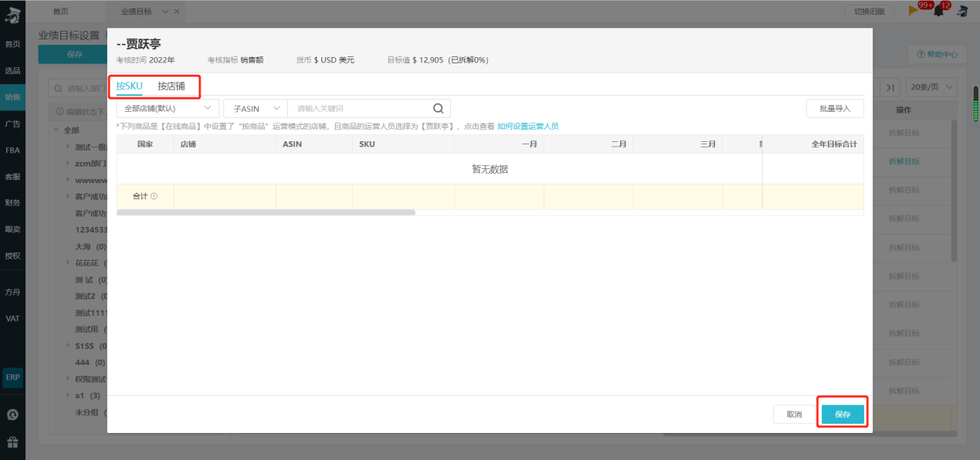Click the last-page pagination arrow icon

click(x=890, y=87)
